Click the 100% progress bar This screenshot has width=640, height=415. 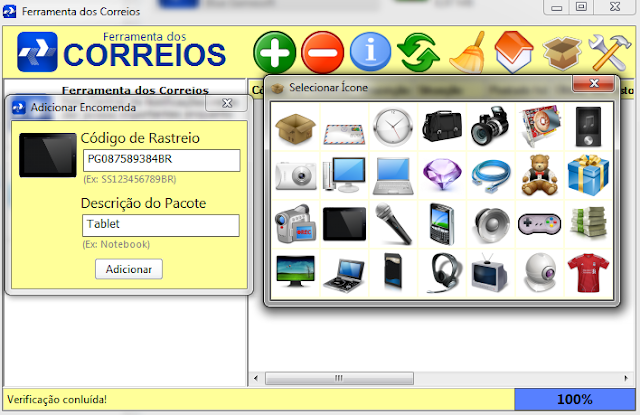coord(575,399)
